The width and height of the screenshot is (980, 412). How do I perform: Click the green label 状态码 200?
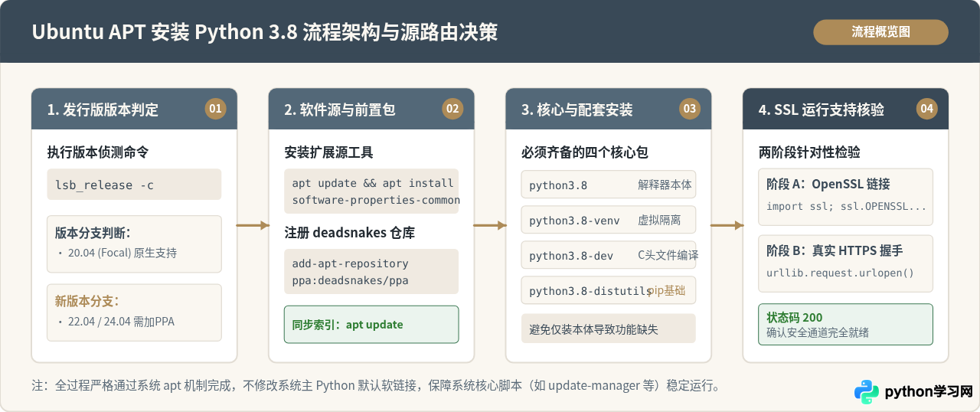(795, 318)
